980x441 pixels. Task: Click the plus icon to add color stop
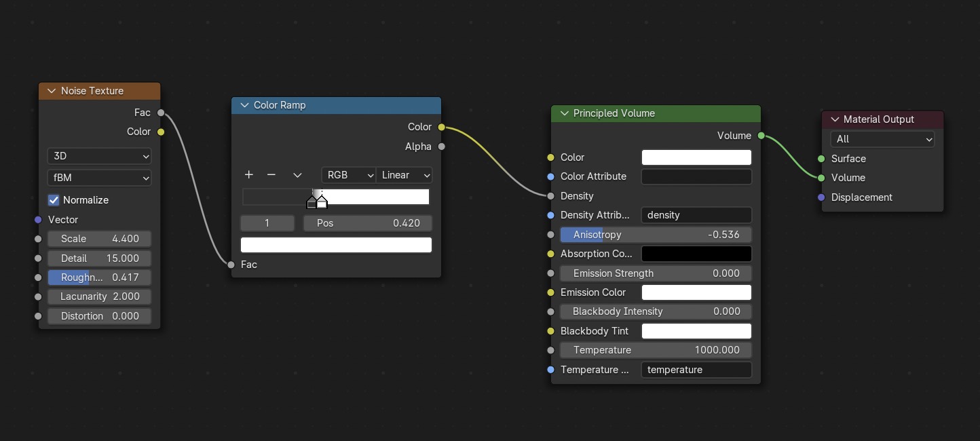pyautogui.click(x=249, y=175)
